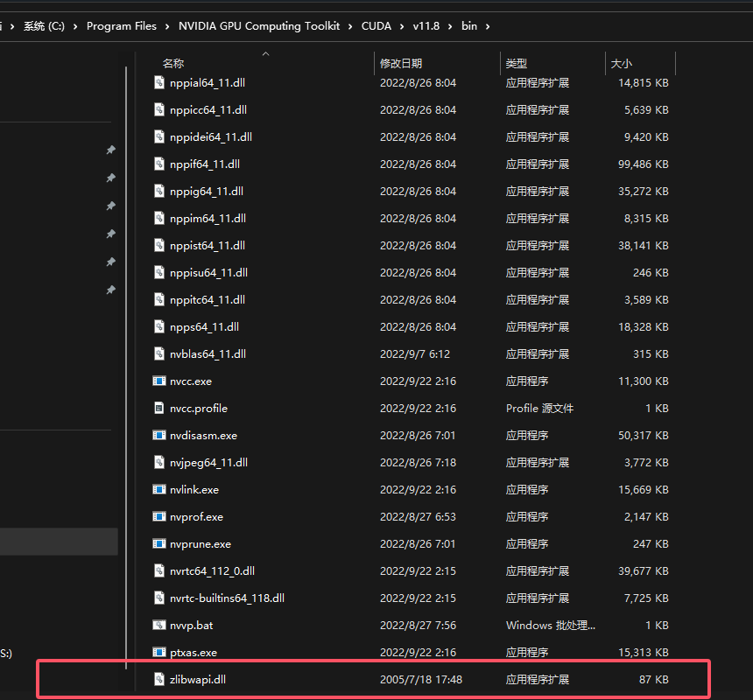Screen dimensions: 753x700
Task: Click the 2022/9/7 6:12 date value
Action: point(415,354)
